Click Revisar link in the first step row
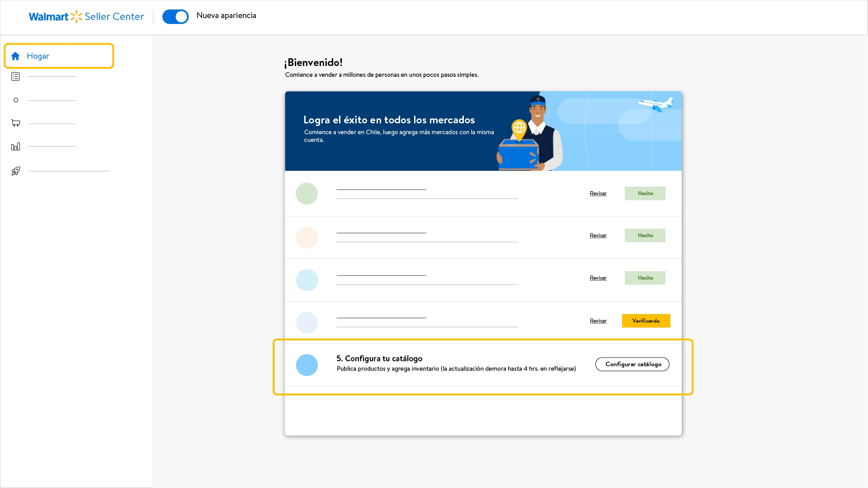The width and height of the screenshot is (868, 488). 598,193
